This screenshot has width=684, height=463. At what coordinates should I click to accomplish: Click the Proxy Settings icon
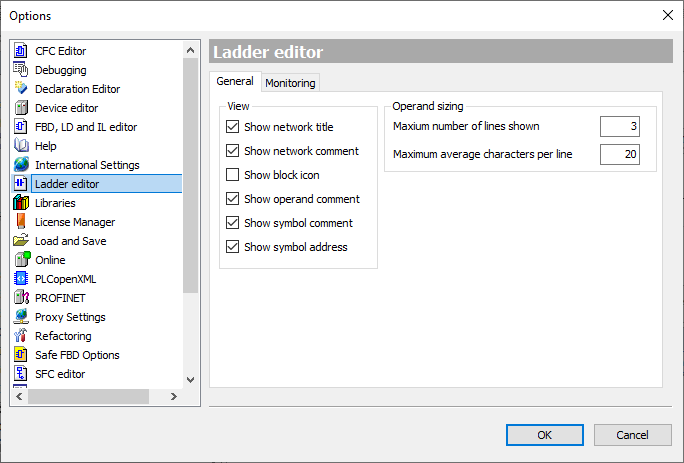point(21,316)
